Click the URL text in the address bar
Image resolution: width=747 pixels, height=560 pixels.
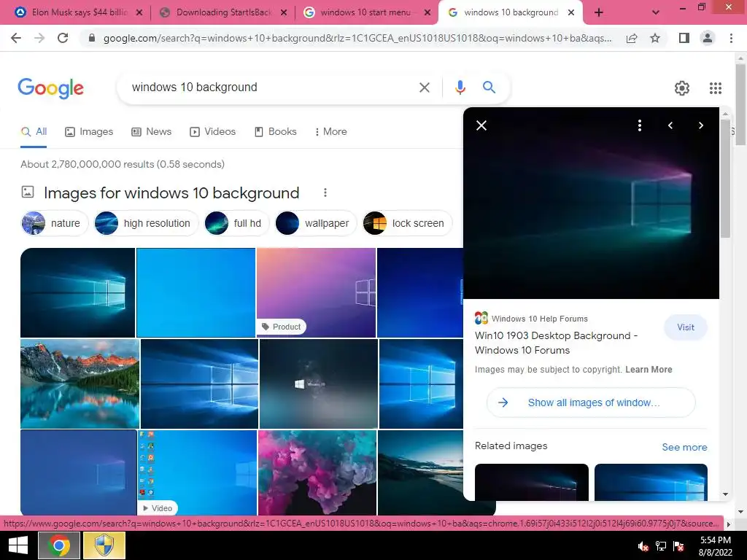pos(357,38)
